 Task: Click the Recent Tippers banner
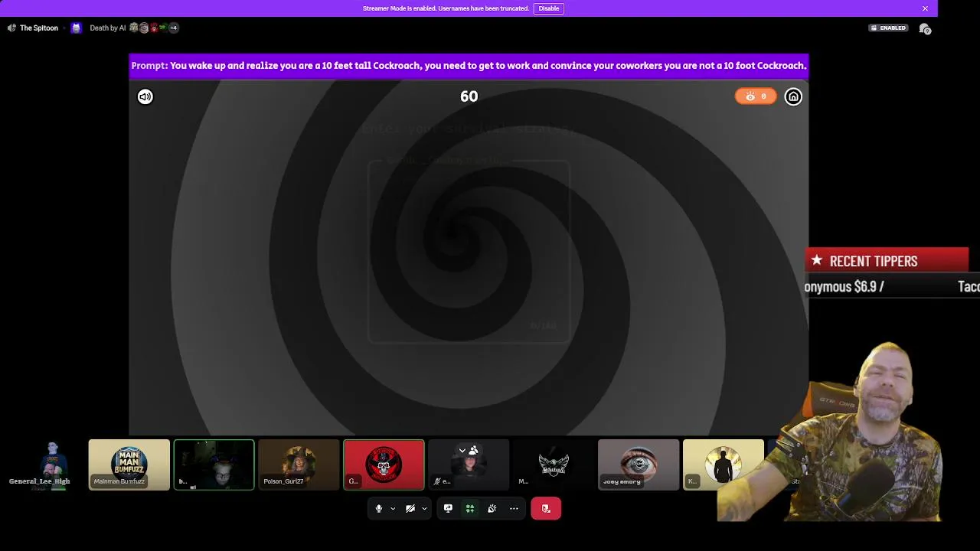point(887,261)
